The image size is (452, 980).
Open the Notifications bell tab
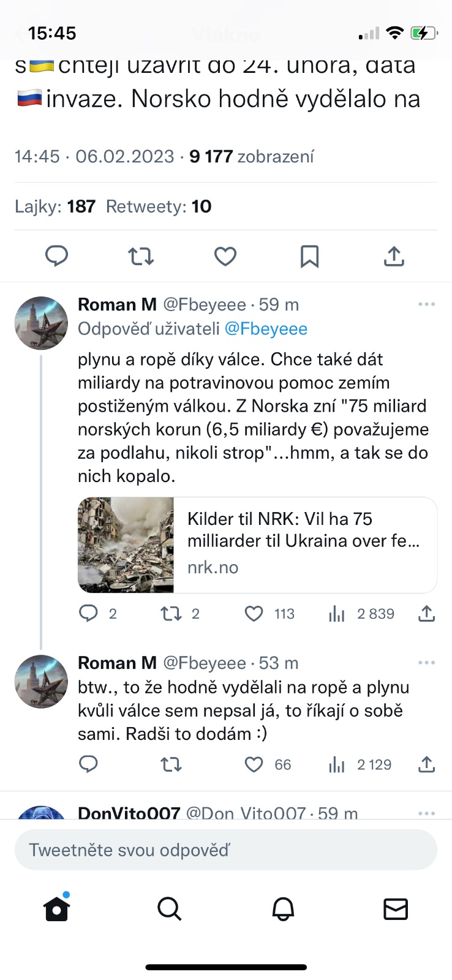coord(283,909)
